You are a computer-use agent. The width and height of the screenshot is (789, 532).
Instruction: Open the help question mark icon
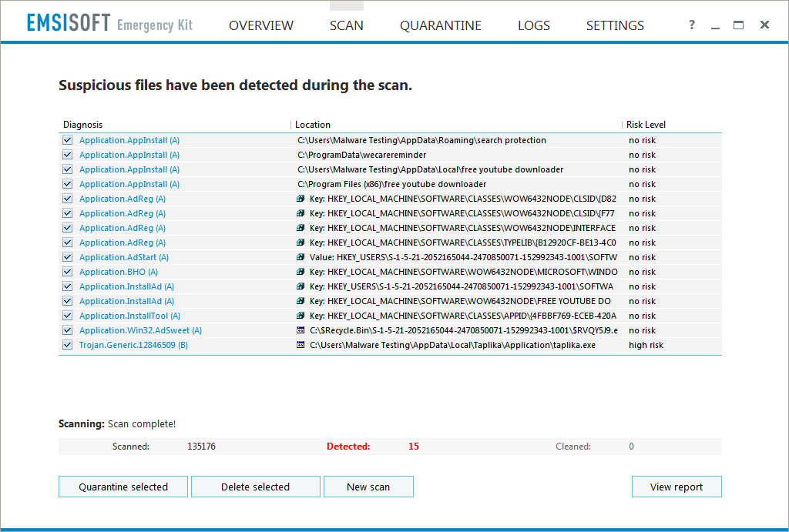pyautogui.click(x=692, y=25)
